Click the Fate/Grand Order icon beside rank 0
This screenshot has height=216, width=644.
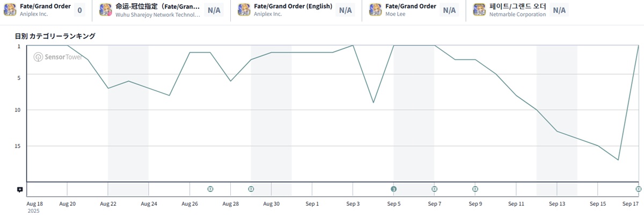[x=10, y=10]
